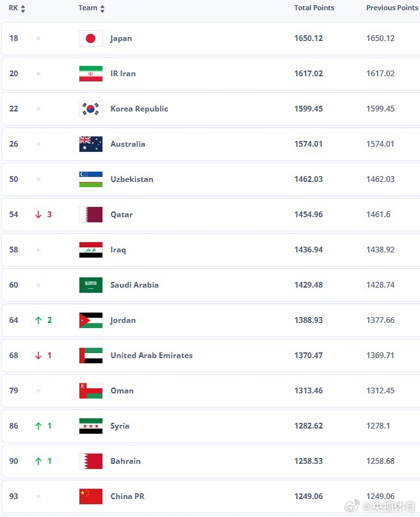
Task: Click the Previous Points column header
Action: tap(391, 8)
